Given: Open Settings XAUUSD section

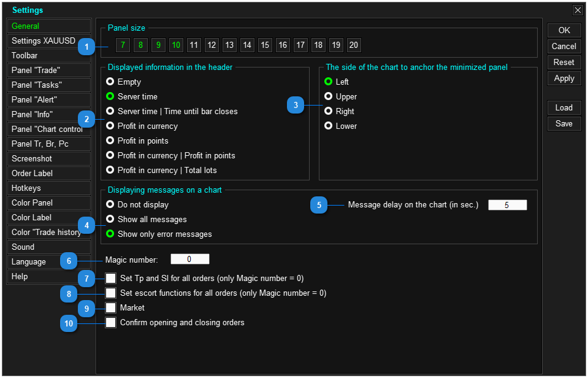Looking at the screenshot, I should (49, 40).
